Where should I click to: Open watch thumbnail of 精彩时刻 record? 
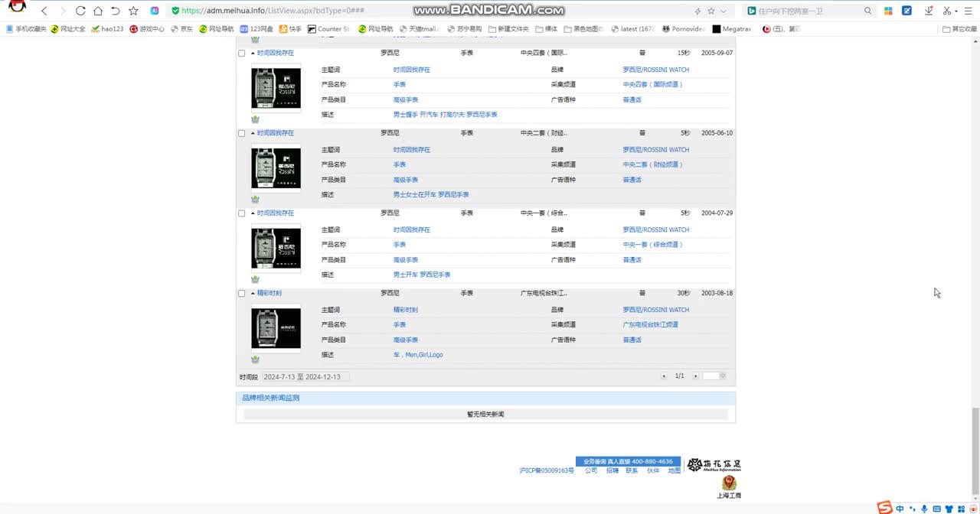pyautogui.click(x=276, y=328)
